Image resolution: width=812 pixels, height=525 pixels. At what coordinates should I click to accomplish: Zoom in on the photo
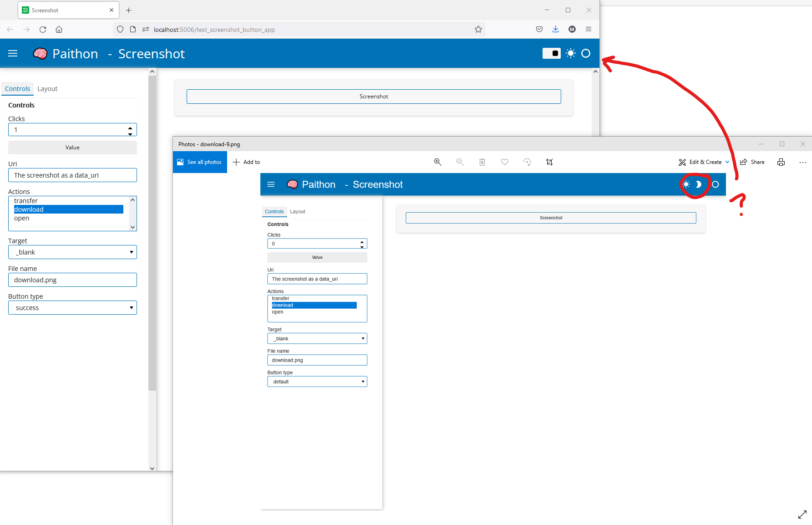tap(437, 162)
